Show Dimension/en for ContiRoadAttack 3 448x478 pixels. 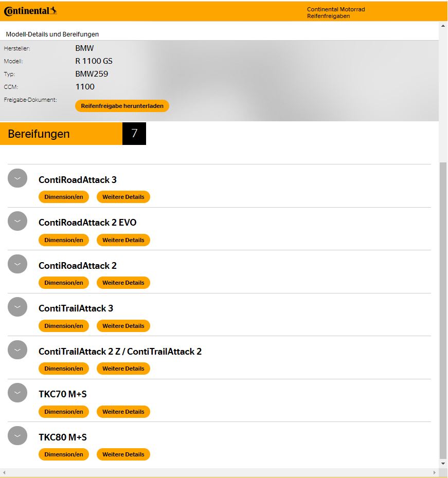pos(64,197)
